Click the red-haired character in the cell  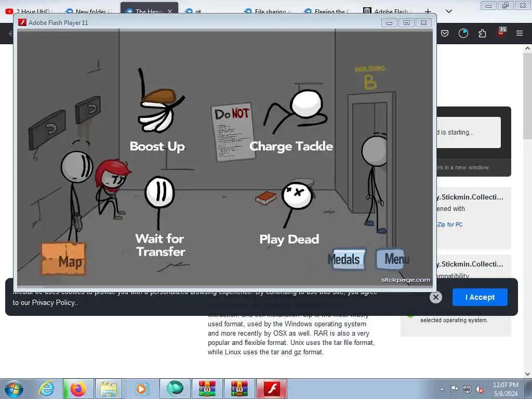(x=112, y=189)
